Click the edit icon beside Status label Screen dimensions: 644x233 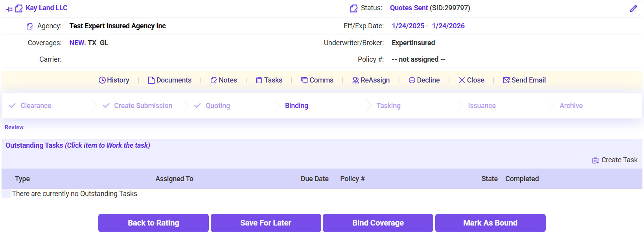354,8
